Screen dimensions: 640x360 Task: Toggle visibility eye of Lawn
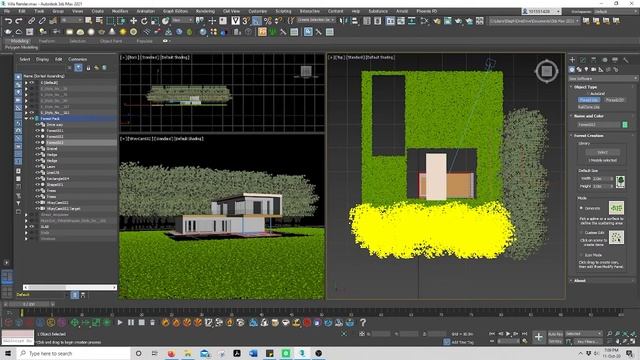tap(38, 167)
